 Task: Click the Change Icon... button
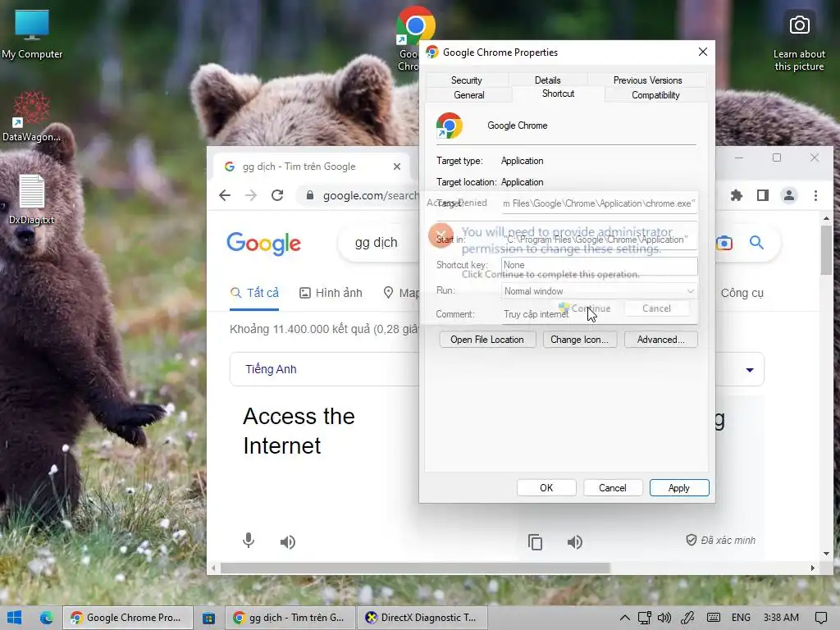coord(580,340)
